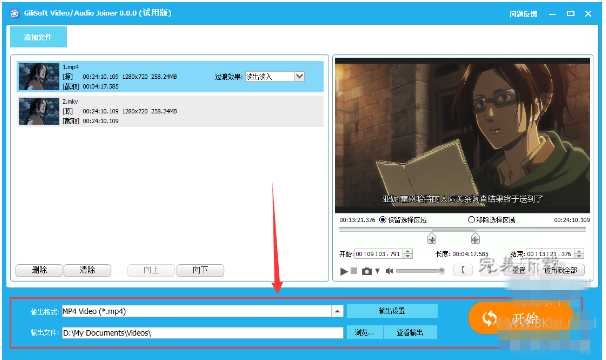Click the total time 00:24:10.109 beside timeline
This screenshot has width=606, height=360.
[572, 220]
